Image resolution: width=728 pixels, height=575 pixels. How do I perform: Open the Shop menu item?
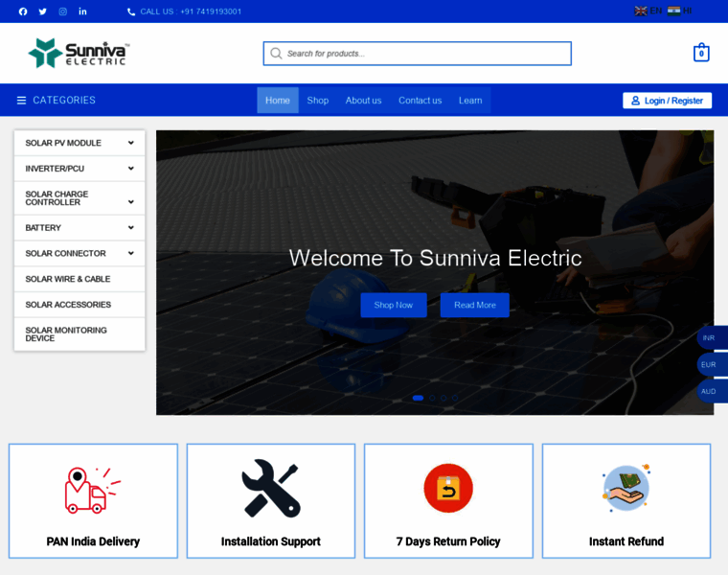point(318,101)
